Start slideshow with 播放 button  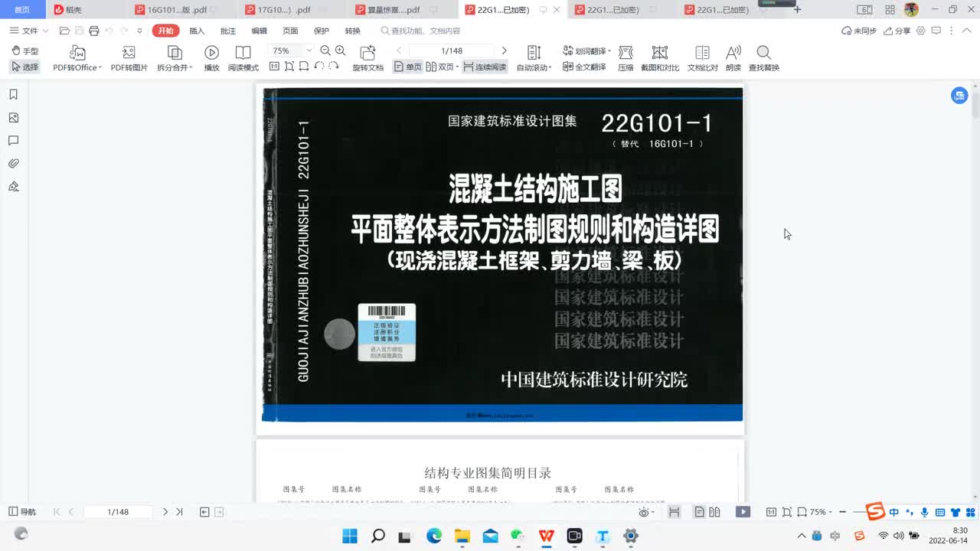point(211,58)
